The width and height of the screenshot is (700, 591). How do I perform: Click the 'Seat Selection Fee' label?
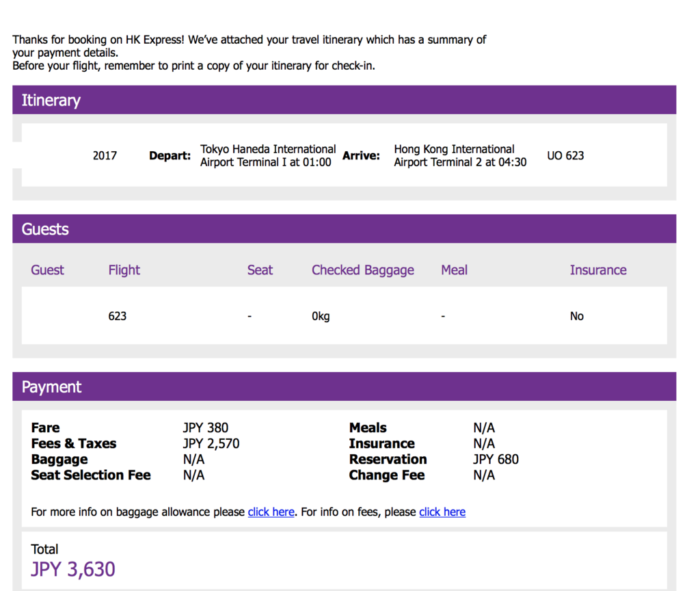pos(91,475)
